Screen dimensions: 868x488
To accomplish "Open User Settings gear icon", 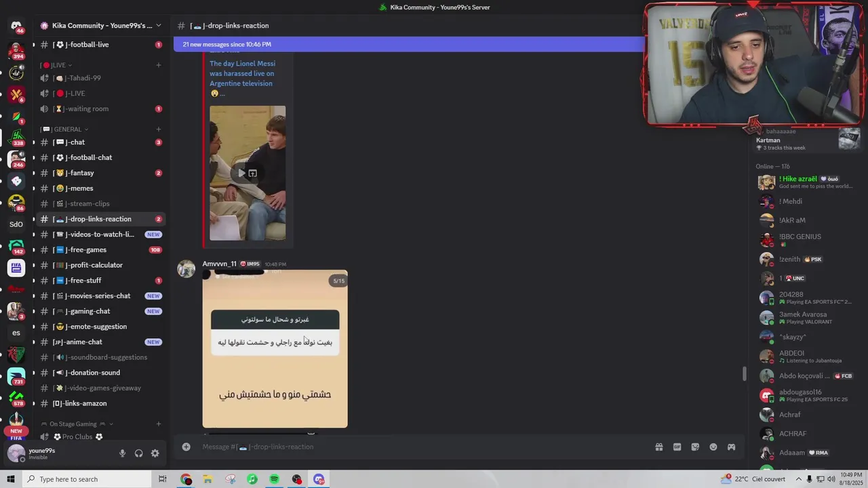I will [x=155, y=453].
